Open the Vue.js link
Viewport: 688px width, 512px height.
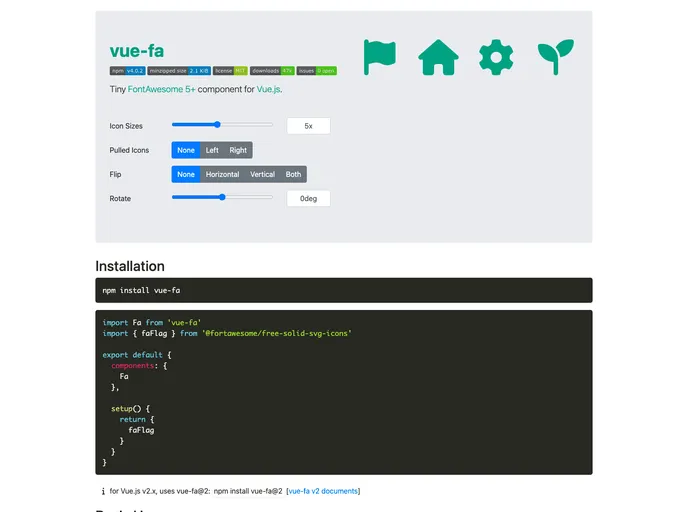(268, 89)
